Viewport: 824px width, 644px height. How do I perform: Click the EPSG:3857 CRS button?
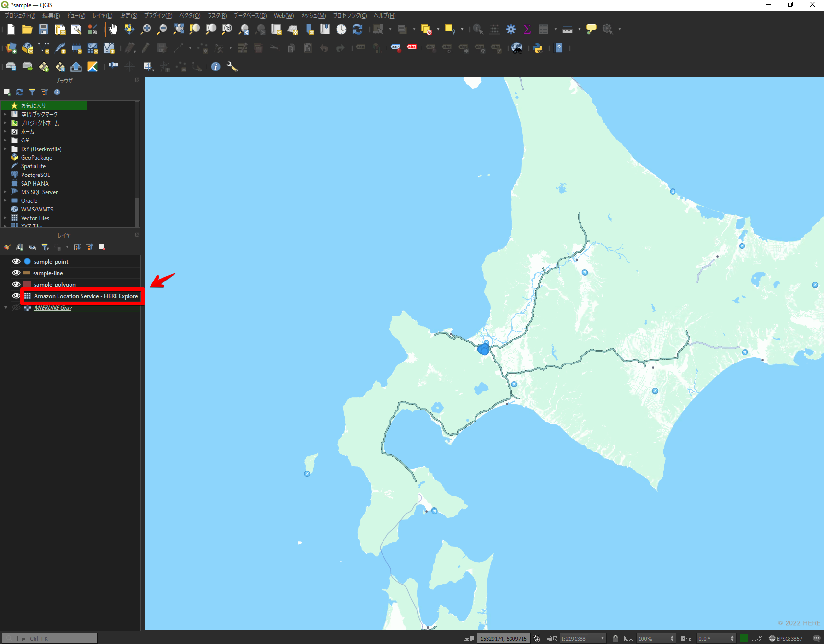pyautogui.click(x=786, y=638)
